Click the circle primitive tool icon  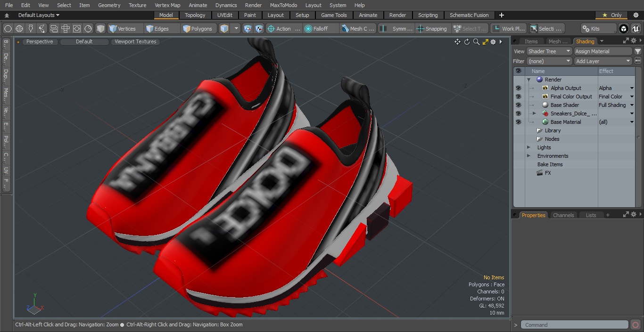pyautogui.click(x=8, y=29)
